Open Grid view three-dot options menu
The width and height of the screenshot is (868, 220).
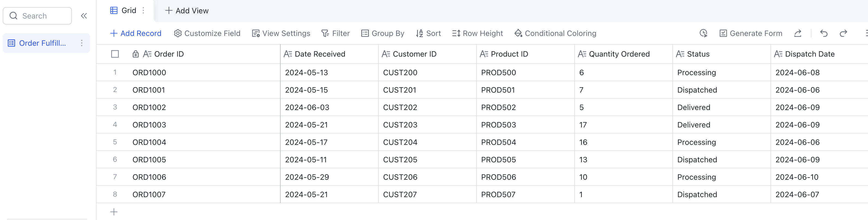coord(144,10)
